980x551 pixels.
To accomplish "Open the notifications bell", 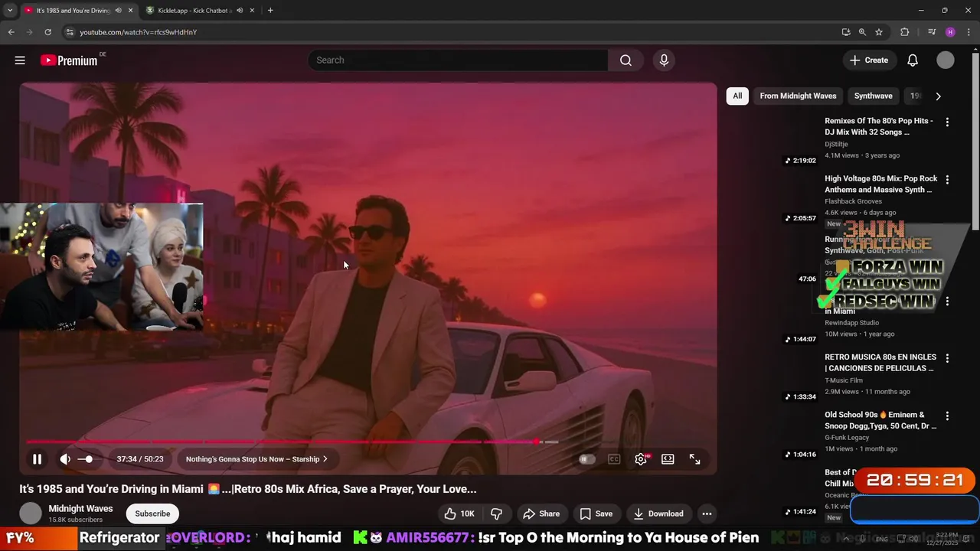I will point(913,60).
